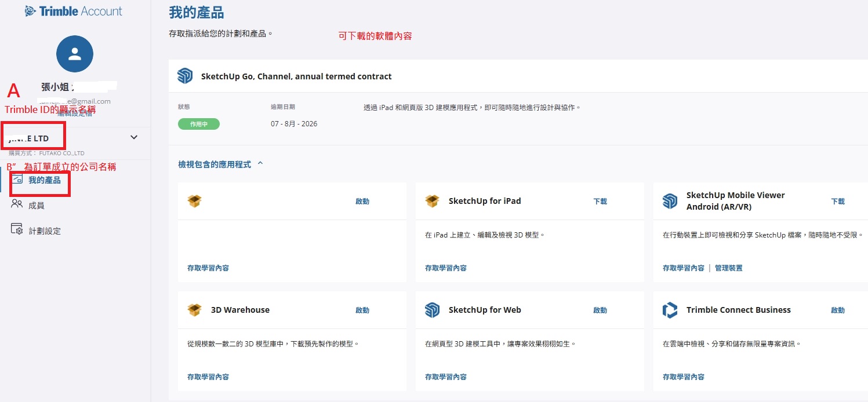Open the 成員 sidebar menu item

(x=36, y=205)
